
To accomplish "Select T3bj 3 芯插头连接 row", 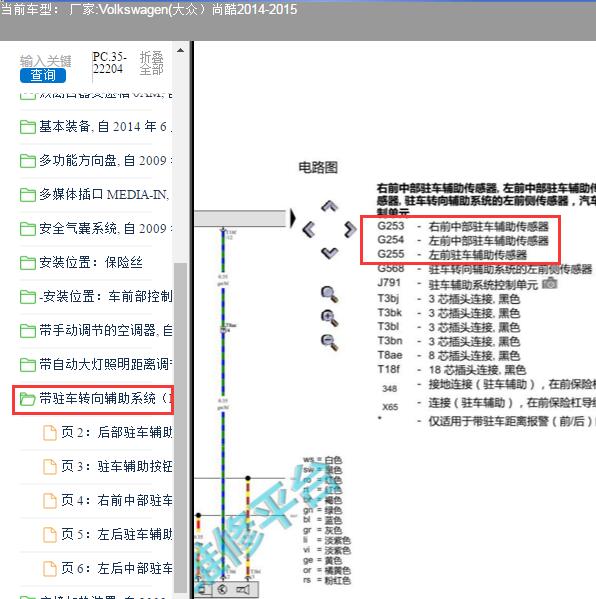I will [449, 299].
